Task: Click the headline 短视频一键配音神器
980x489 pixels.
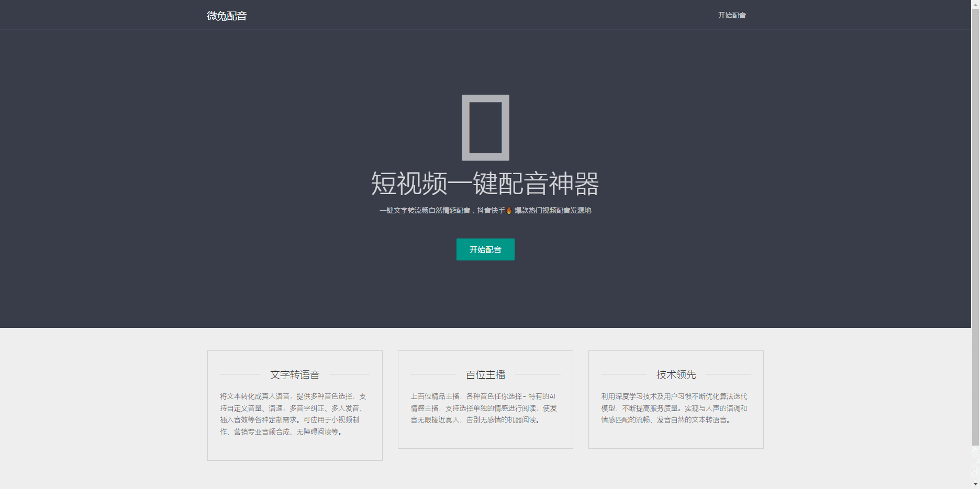Action: tap(485, 184)
